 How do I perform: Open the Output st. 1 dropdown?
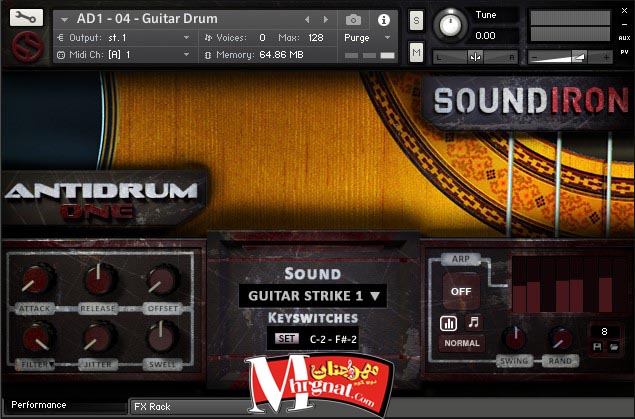tap(130, 38)
